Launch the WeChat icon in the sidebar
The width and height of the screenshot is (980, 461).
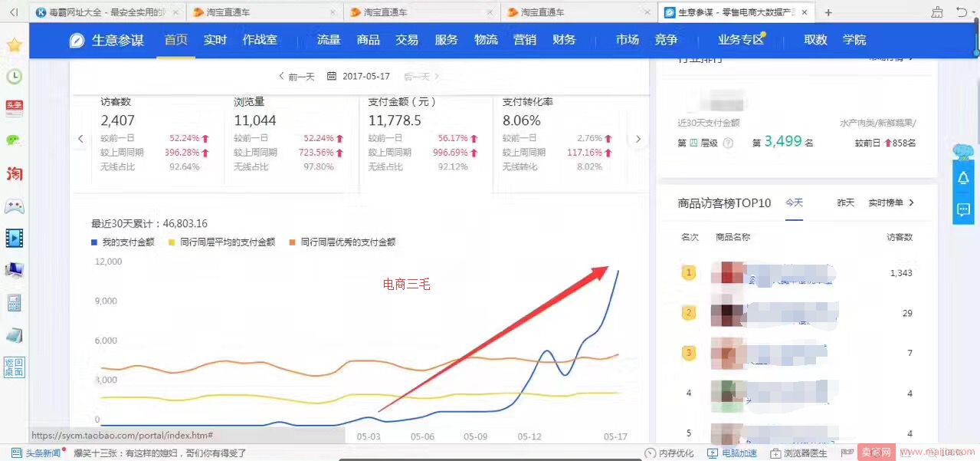click(x=14, y=141)
